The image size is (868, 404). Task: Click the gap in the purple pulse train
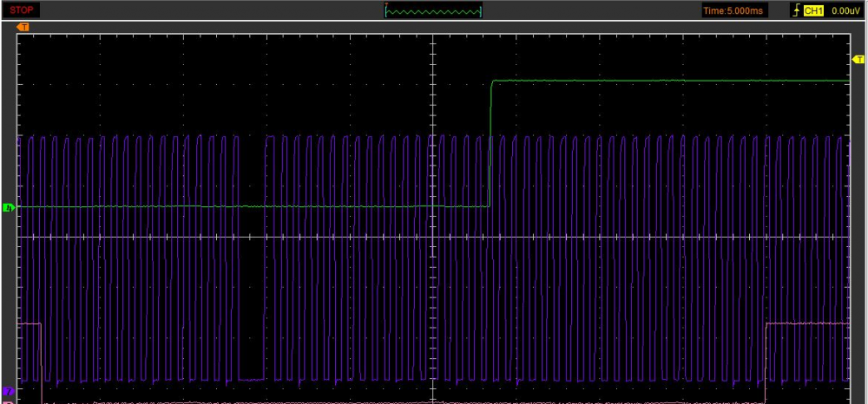pyautogui.click(x=252, y=260)
